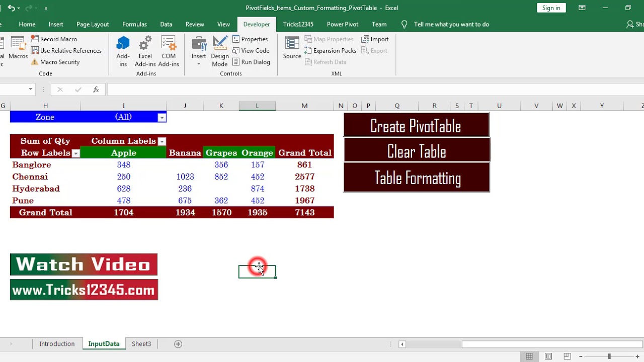Click the Redo arrow in Quick Access Toolbar
Screen dimensions: 644x362
[x=30, y=8]
